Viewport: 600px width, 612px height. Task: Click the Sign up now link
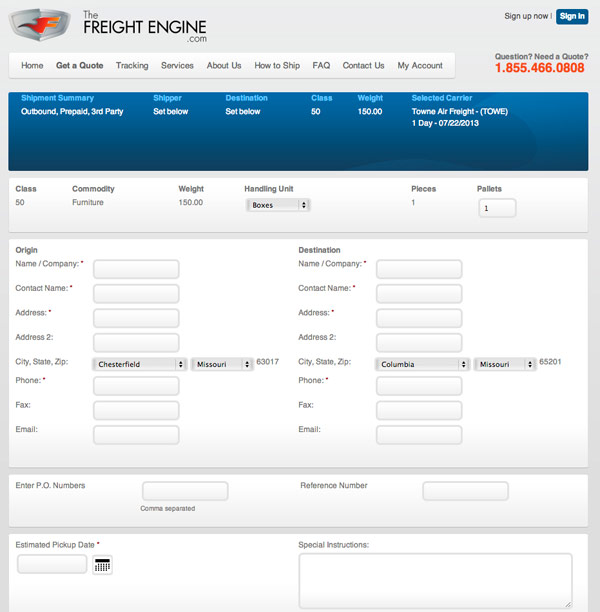[527, 16]
